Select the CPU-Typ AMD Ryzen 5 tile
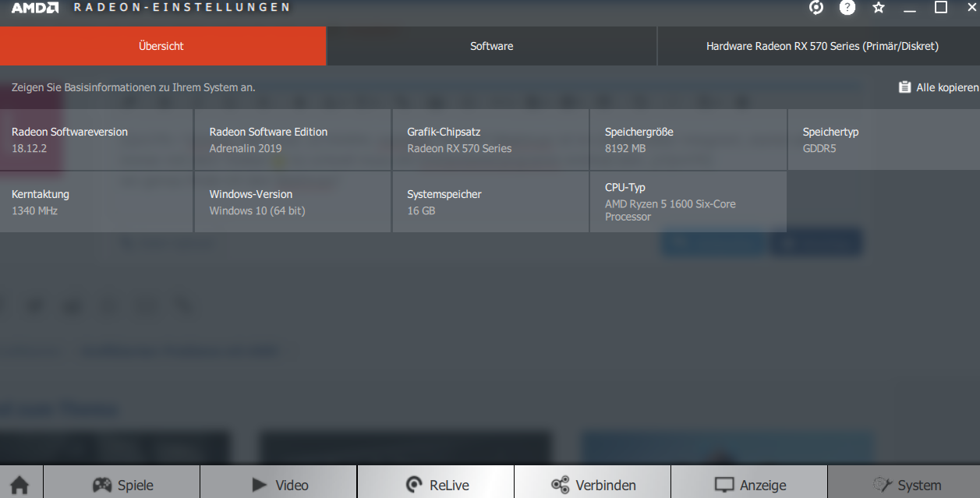 pos(688,202)
